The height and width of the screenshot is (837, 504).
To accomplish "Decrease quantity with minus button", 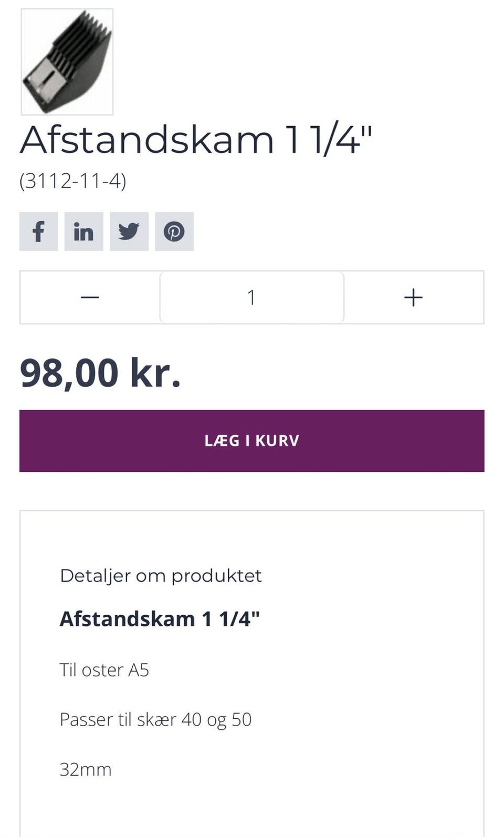I will pos(90,297).
